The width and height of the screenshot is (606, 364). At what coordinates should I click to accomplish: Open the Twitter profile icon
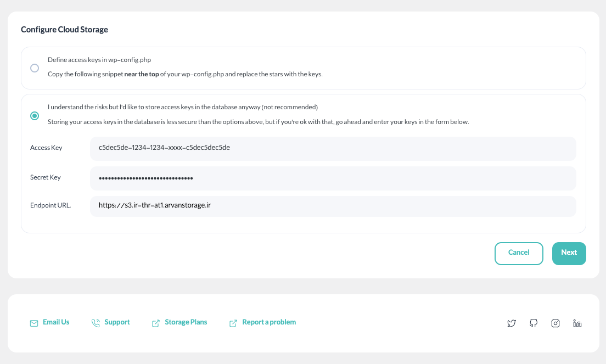click(512, 323)
